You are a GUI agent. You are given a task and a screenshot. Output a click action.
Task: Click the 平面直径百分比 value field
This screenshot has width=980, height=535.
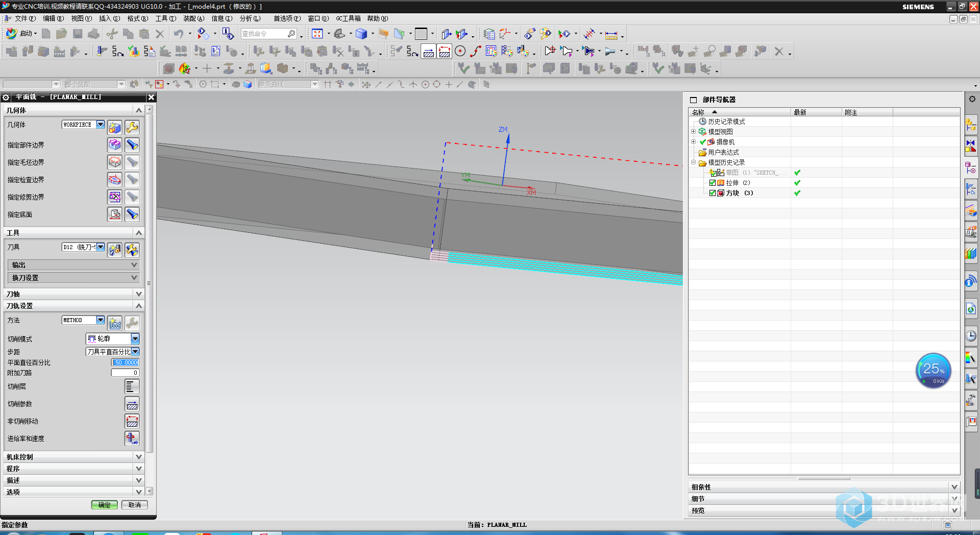pyautogui.click(x=126, y=362)
